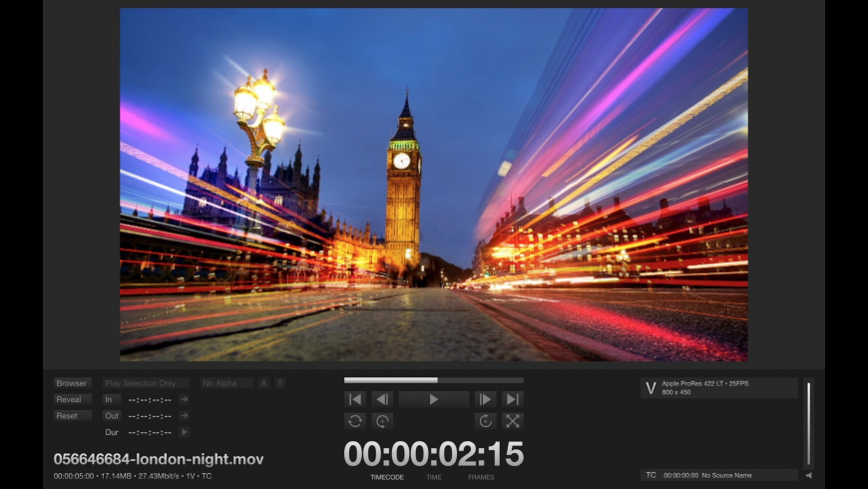Click the Dur timecode value field
868x489 pixels.
click(x=150, y=432)
